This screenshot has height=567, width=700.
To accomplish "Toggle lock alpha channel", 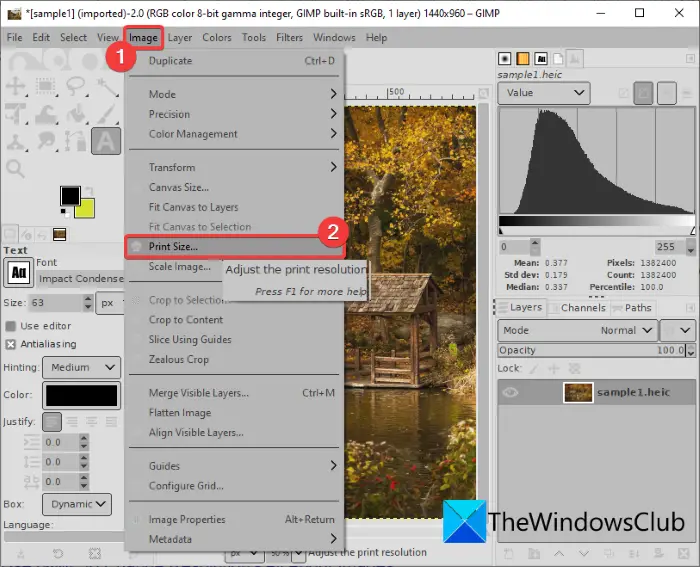I will click(x=574, y=369).
